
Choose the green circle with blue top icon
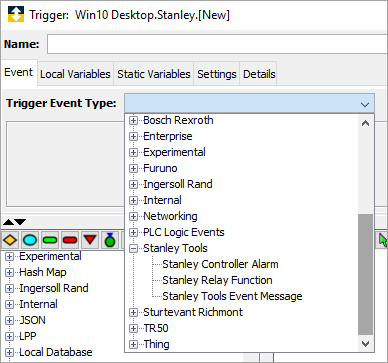110,240
